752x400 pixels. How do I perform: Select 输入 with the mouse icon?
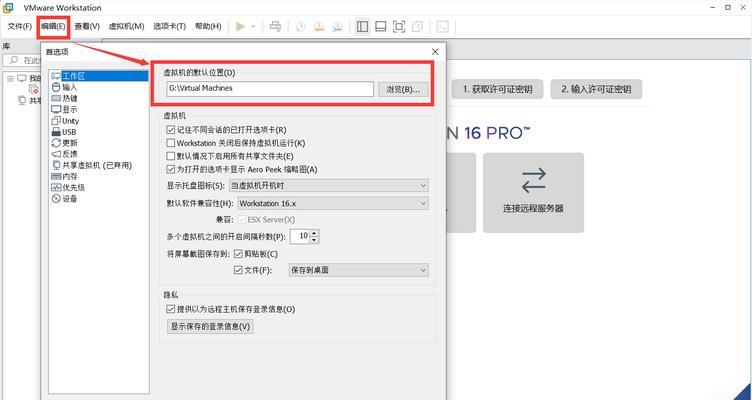point(64,87)
